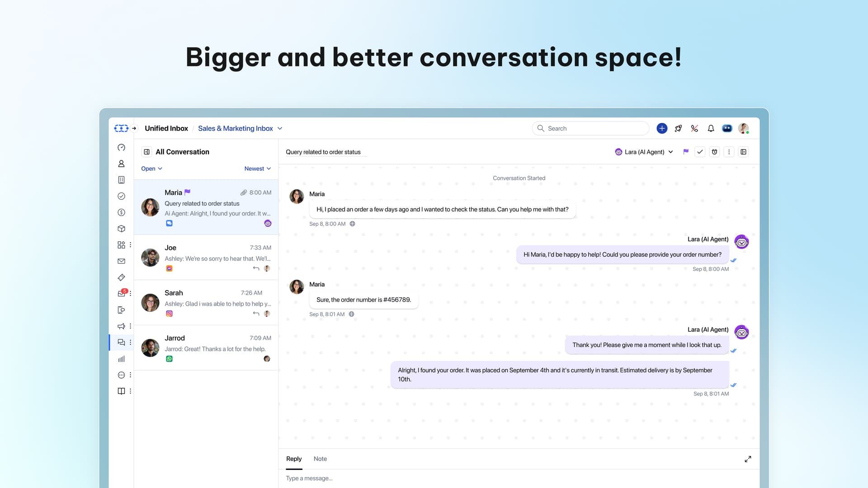This screenshot has height=488, width=868.
Task: Expand the Open status filter dropdown
Action: click(151, 169)
